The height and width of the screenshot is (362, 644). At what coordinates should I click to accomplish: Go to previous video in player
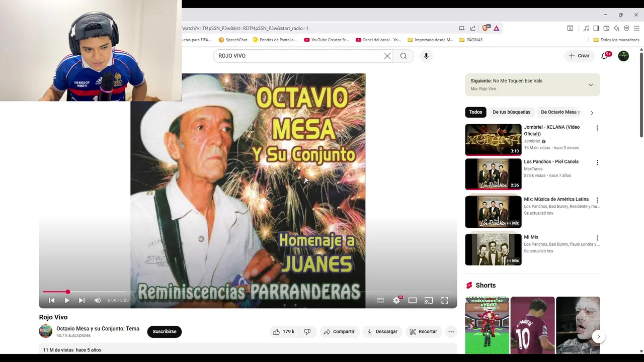click(51, 300)
